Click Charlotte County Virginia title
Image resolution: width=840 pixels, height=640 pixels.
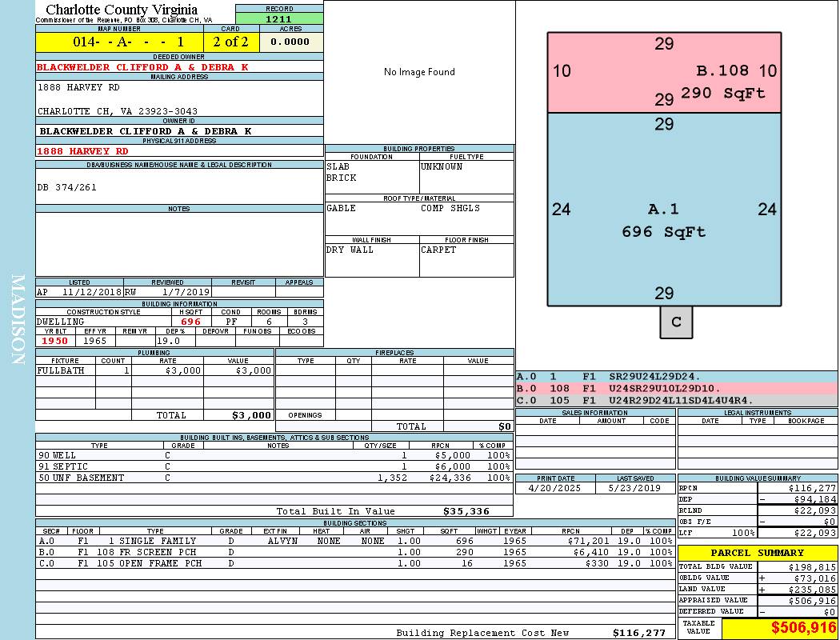122,10
